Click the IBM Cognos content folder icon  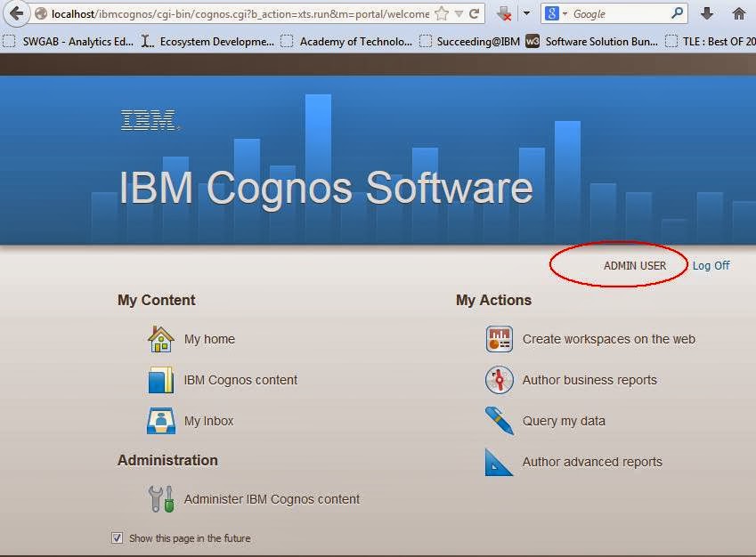pos(160,380)
